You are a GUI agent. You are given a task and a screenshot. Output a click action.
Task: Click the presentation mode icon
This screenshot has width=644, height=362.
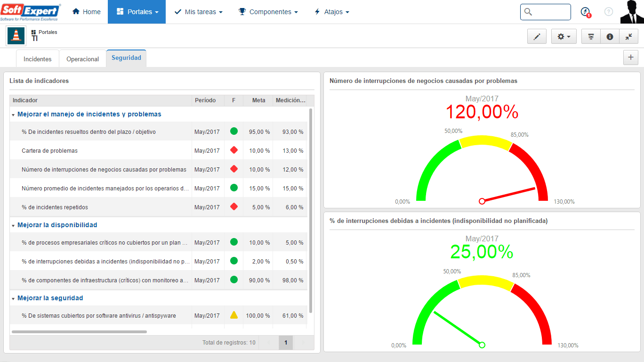tap(591, 36)
